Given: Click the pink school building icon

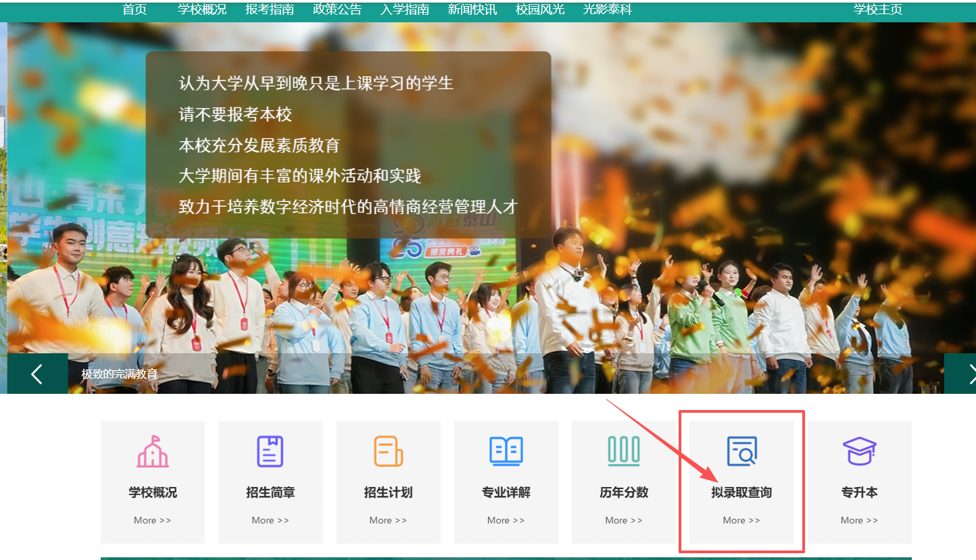Looking at the screenshot, I should point(153,451).
